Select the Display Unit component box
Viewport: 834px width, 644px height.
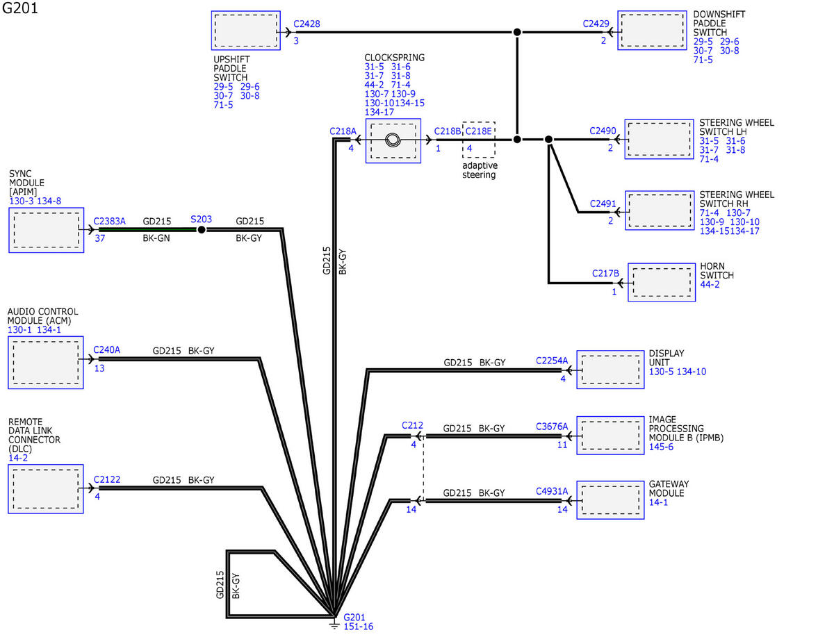pos(610,368)
